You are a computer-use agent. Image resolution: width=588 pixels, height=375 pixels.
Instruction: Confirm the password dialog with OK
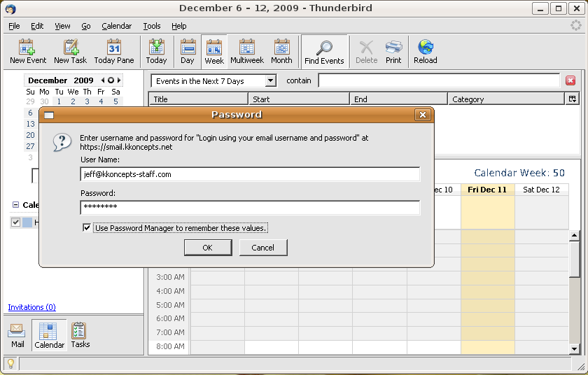(x=208, y=248)
